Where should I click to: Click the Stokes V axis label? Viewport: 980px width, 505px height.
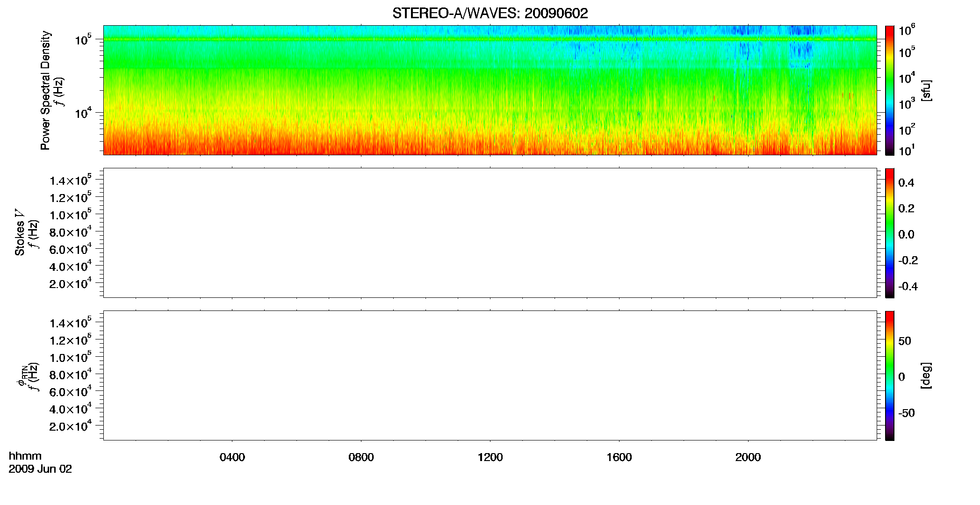[x=20, y=232]
